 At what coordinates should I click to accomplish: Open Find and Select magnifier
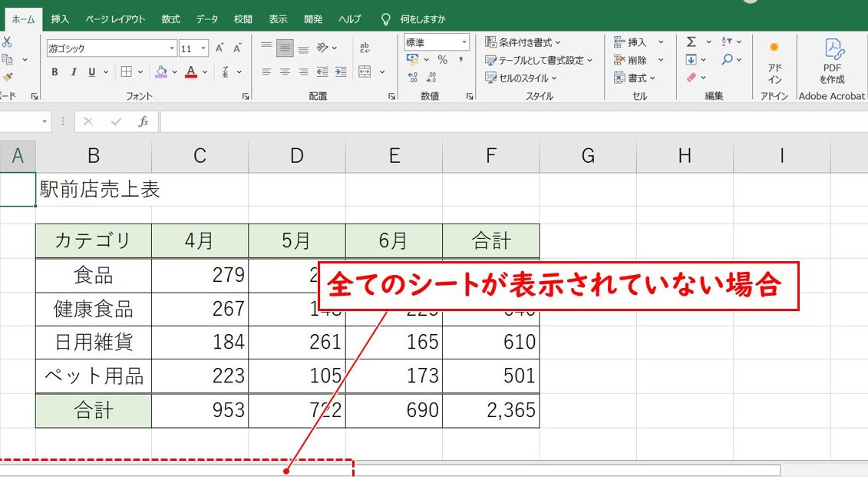click(x=727, y=59)
